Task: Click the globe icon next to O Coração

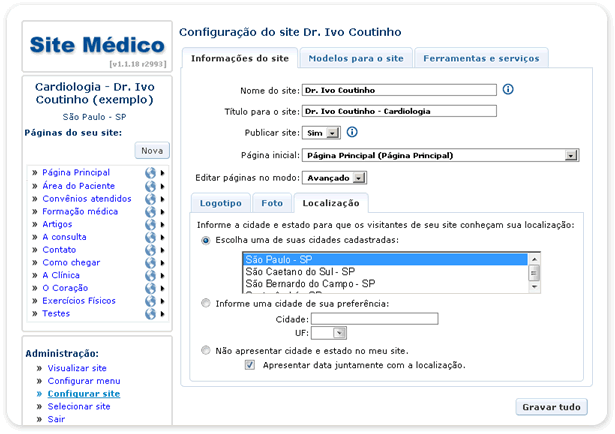Action: click(x=151, y=288)
